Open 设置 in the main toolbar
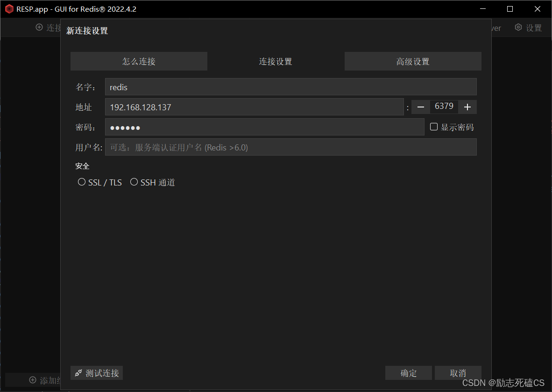Screen dimensions: 552x392 click(x=528, y=28)
